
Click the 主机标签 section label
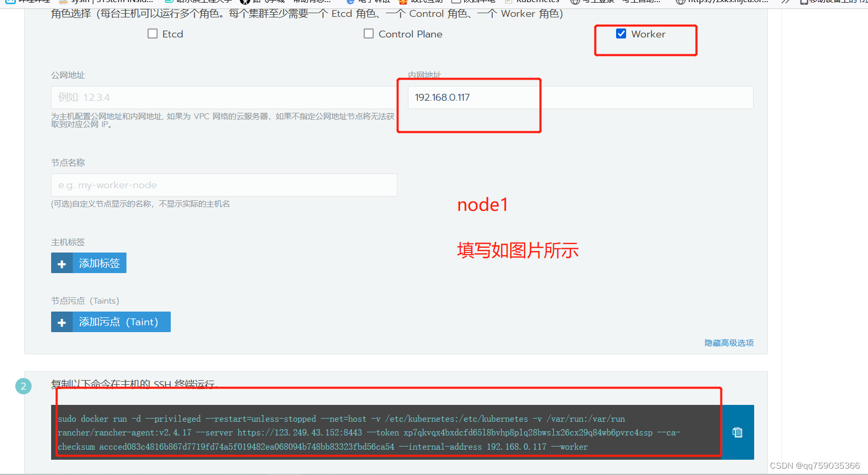click(68, 242)
